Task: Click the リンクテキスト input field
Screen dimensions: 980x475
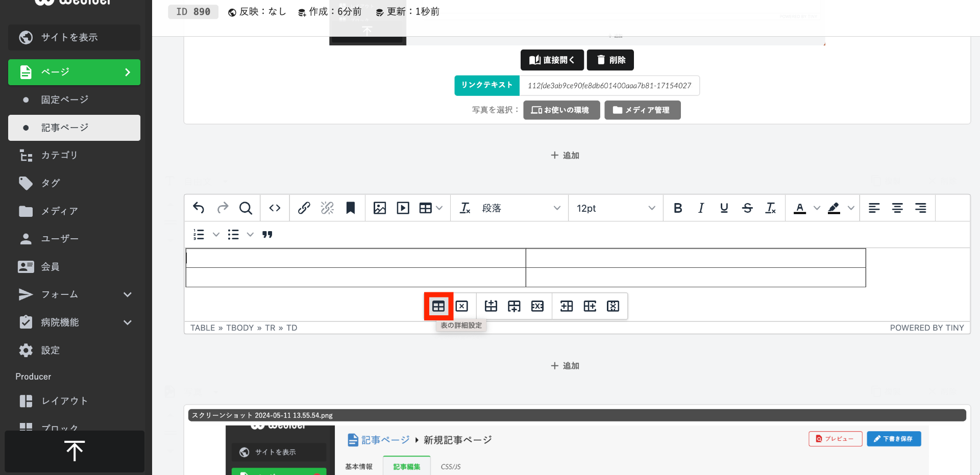Action: coord(609,86)
